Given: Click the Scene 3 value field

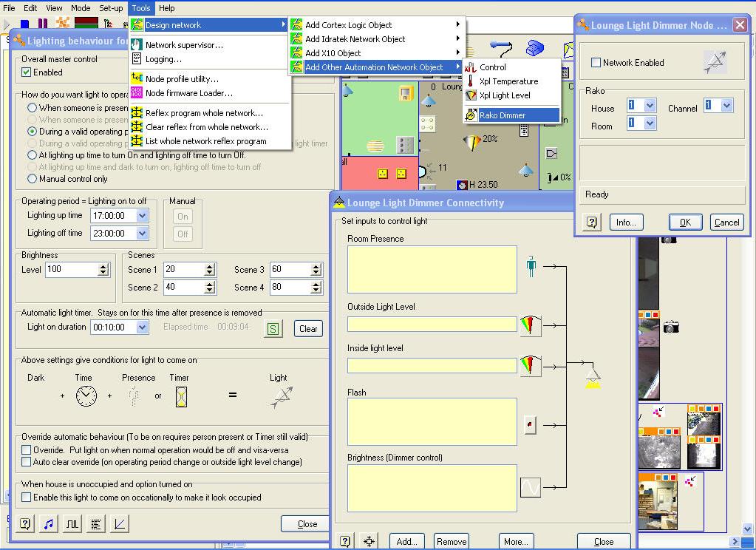Looking at the screenshot, I should [x=289, y=270].
